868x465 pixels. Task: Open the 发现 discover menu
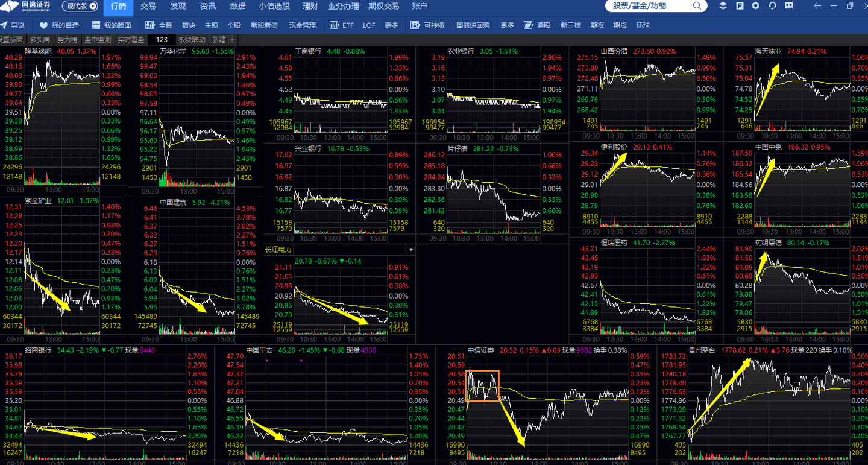pyautogui.click(x=178, y=6)
